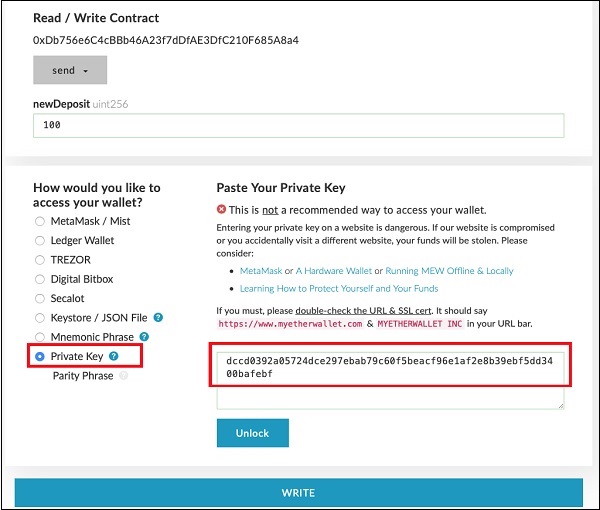The height and width of the screenshot is (510, 600).
Task: Choose Keystore / JSON File radio button
Action: [40, 318]
